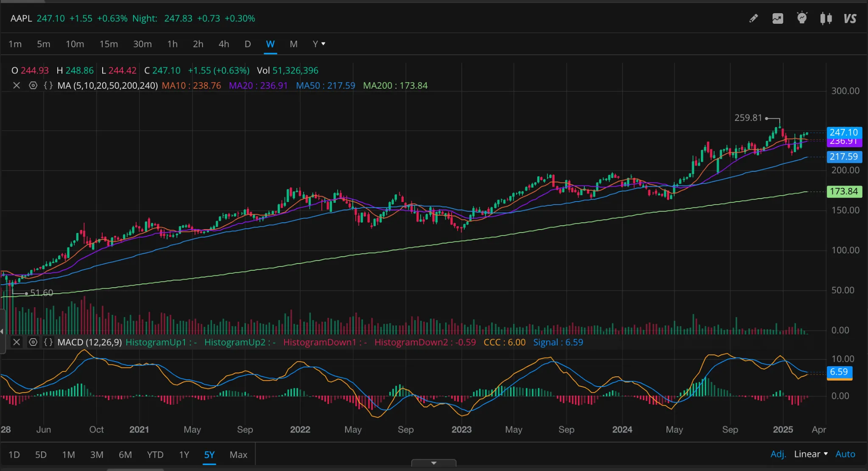The height and width of the screenshot is (471, 868).
Task: Close the MACD indicator panel
Action: coord(17,342)
